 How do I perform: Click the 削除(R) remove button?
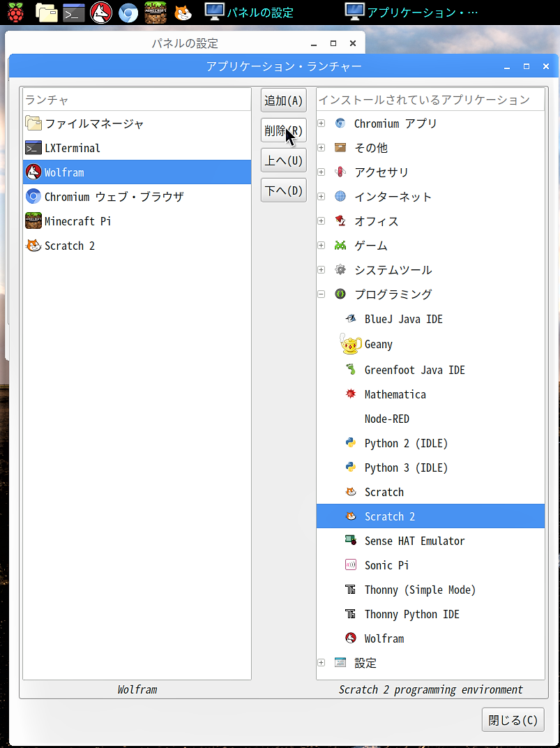pos(284,130)
